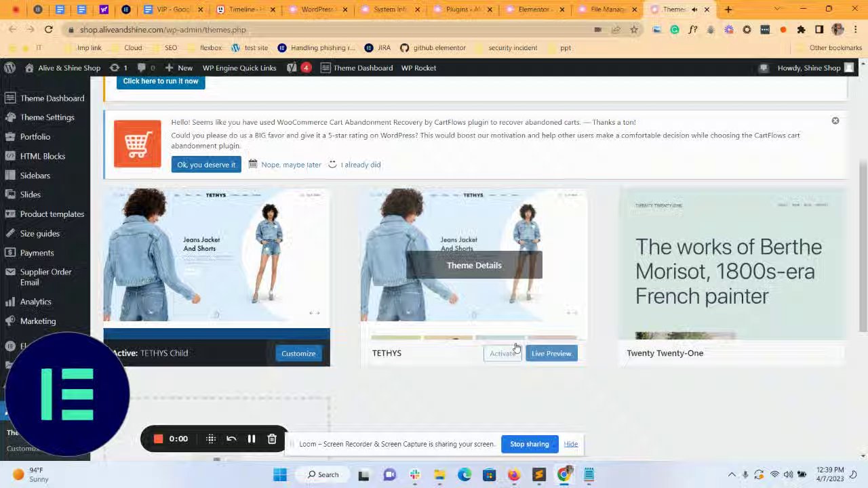Open File Explorer from the taskbar
868x488 pixels.
coord(439,474)
